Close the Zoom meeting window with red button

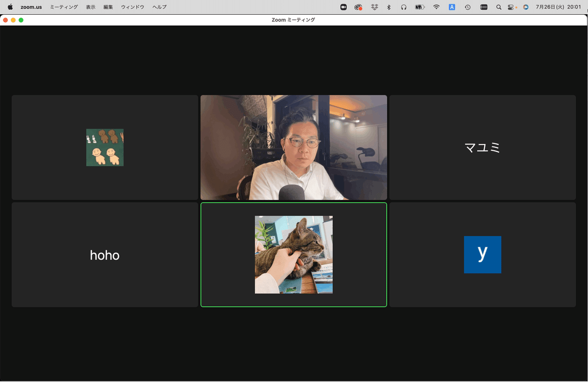pyautogui.click(x=5, y=20)
